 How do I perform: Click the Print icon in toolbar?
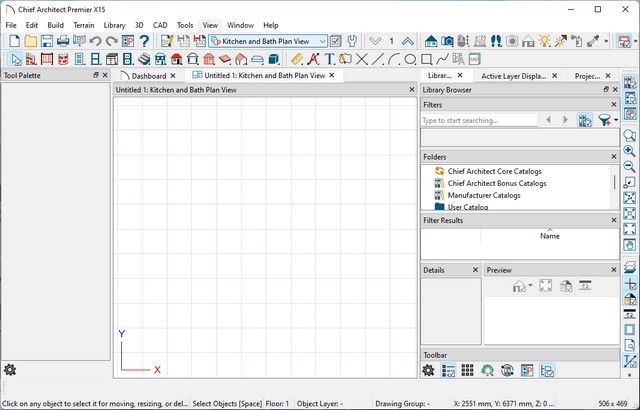63,41
